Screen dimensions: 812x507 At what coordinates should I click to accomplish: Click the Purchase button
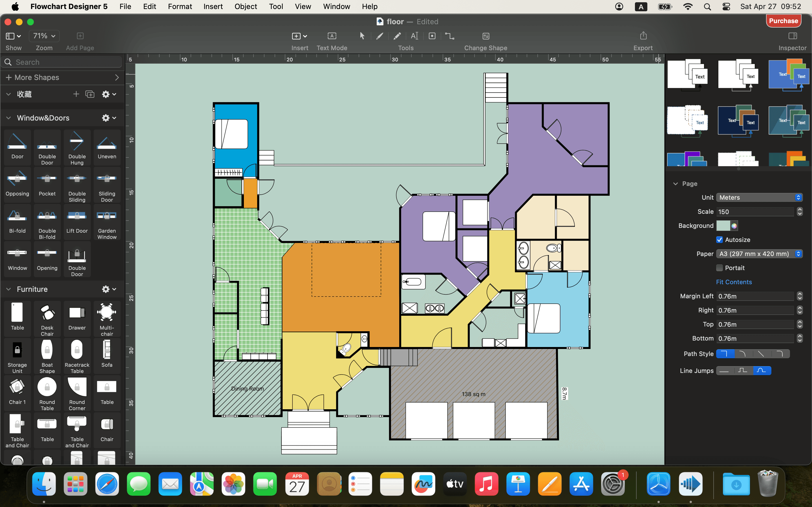point(784,21)
